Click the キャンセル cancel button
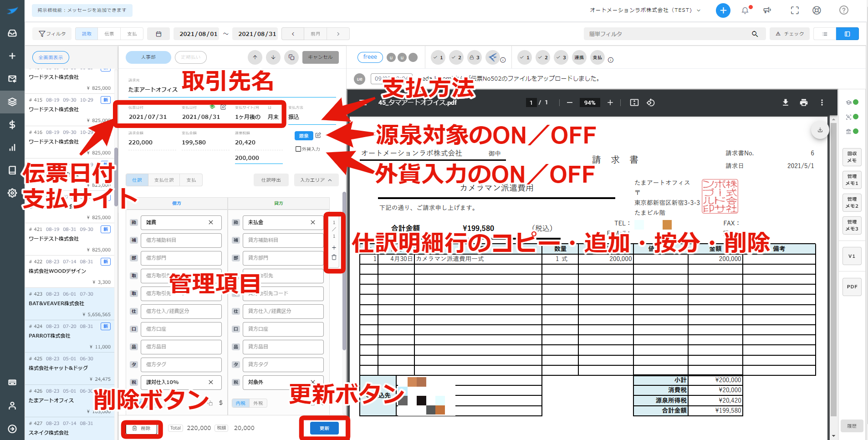This screenshot has width=868, height=440. click(x=321, y=57)
